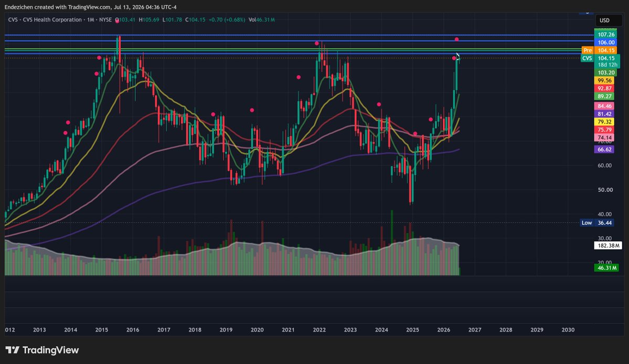Click the orange Pre label
This screenshot has width=629, height=364.
pyautogui.click(x=587, y=50)
